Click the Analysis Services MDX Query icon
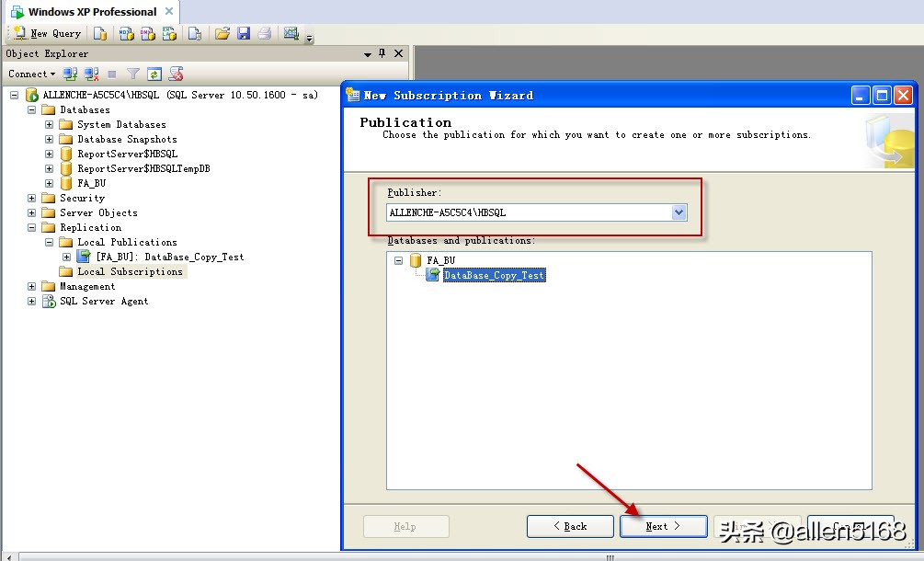This screenshot has height=561, width=924. pos(126,34)
